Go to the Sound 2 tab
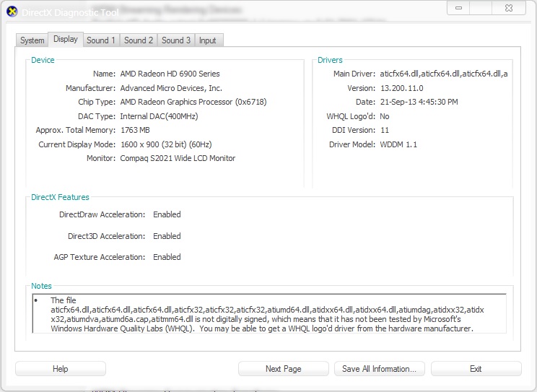Viewport: 537px width, 392px height. [x=139, y=40]
